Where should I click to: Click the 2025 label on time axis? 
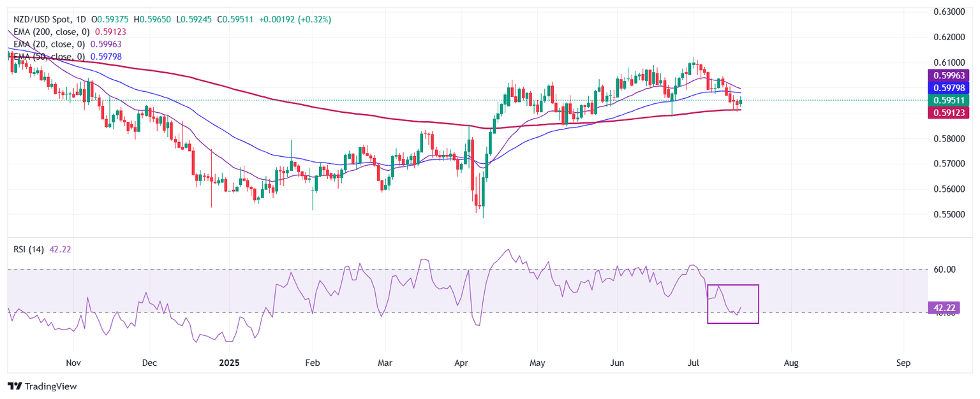(x=228, y=363)
